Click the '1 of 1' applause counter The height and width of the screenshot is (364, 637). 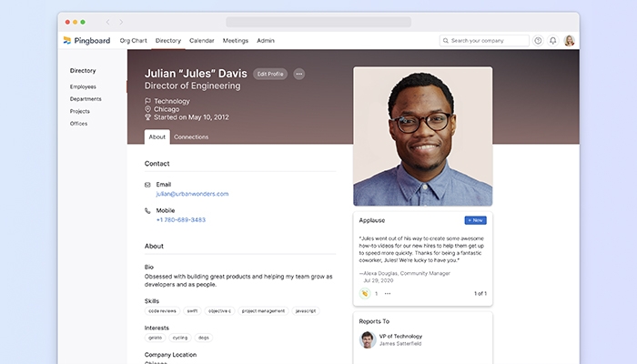click(x=480, y=293)
